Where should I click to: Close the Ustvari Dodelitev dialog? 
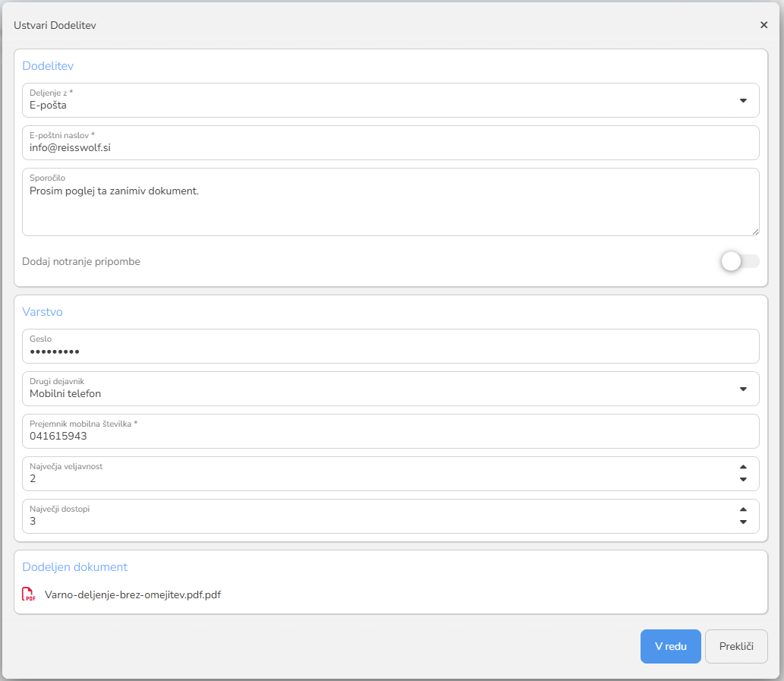(764, 25)
